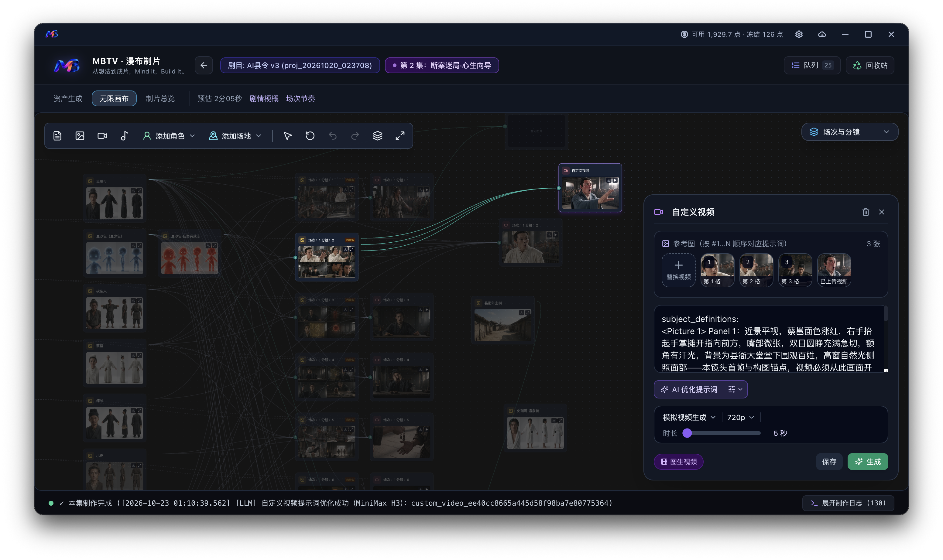Toggle the 图生视频 mode pill
Viewport: 943px width, 560px height.
[x=678, y=462]
